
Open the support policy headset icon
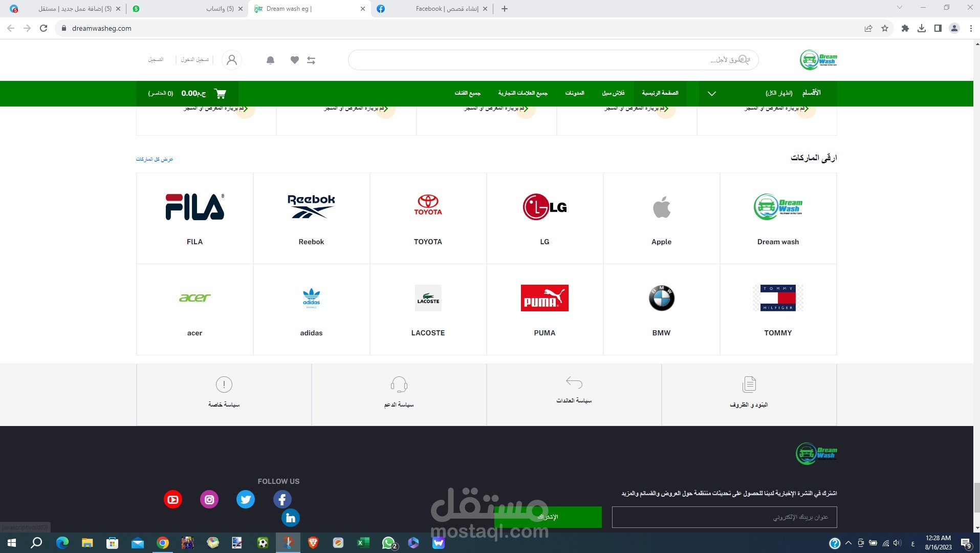coord(399,384)
